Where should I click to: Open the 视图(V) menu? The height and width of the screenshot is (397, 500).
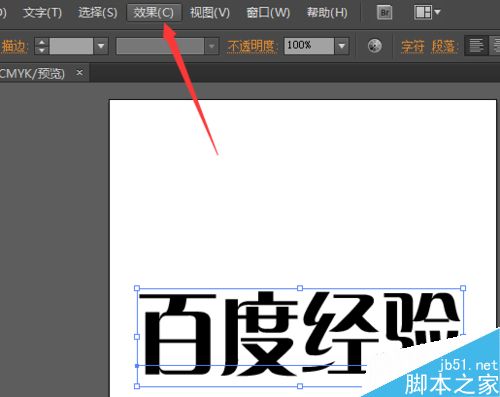click(x=210, y=13)
